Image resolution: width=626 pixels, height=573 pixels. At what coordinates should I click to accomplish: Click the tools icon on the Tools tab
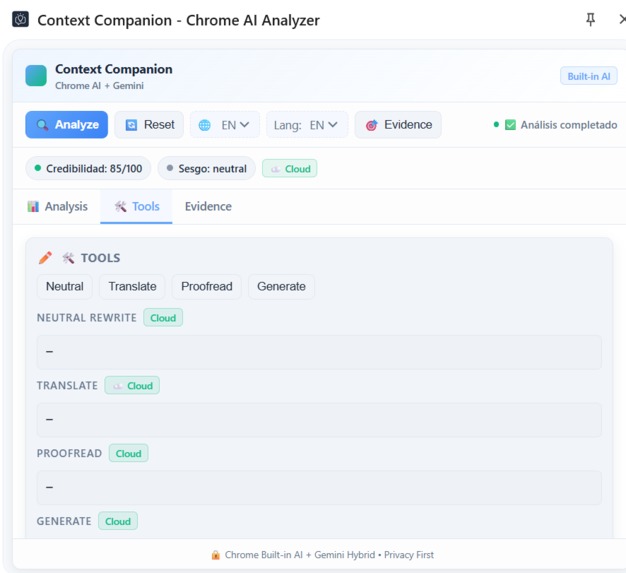tap(121, 206)
